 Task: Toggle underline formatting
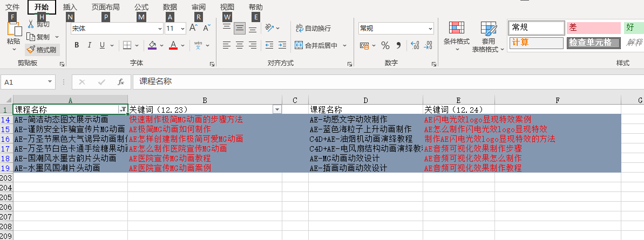click(x=101, y=45)
